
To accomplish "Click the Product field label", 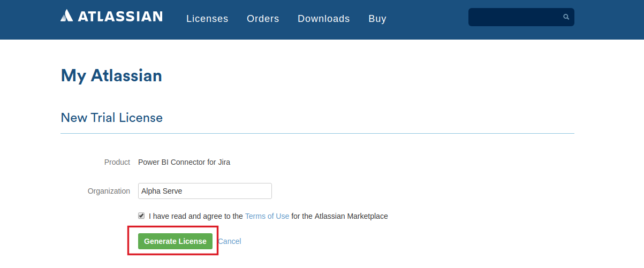I will (117, 162).
